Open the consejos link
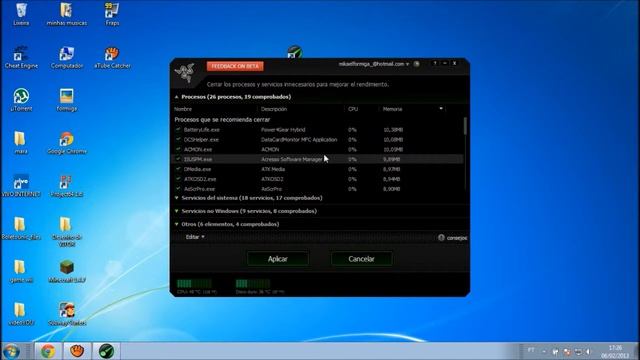The height and width of the screenshot is (360, 640). tap(457, 238)
